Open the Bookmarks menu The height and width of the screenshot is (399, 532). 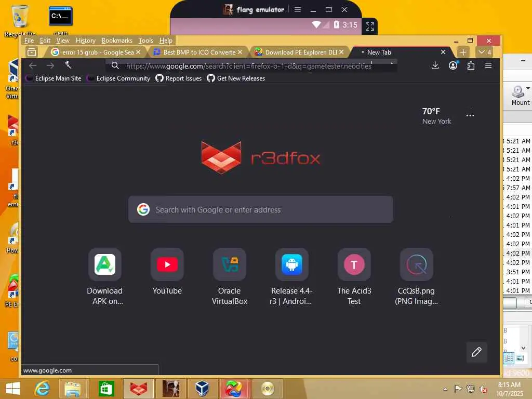point(117,41)
